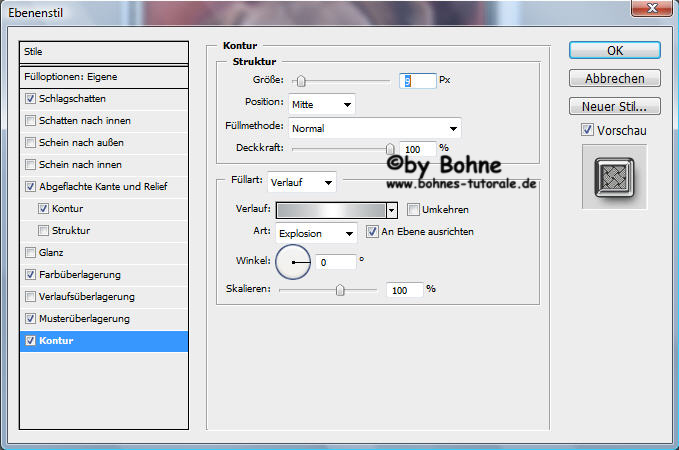This screenshot has width=679, height=450.
Task: Open the Position dropdown
Action: [x=321, y=104]
